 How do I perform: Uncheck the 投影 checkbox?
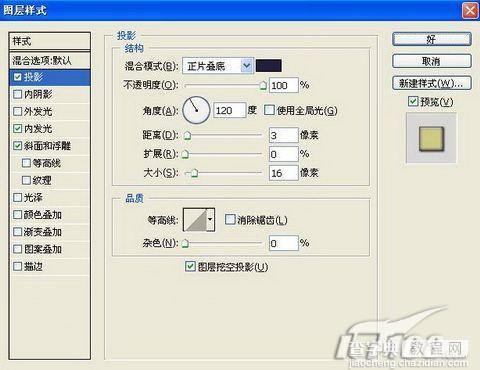[17, 77]
